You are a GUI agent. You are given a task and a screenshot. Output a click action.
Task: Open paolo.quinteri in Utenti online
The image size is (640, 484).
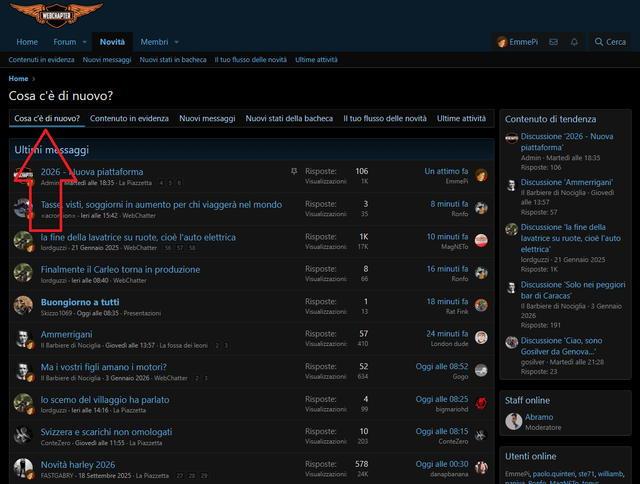(553, 474)
